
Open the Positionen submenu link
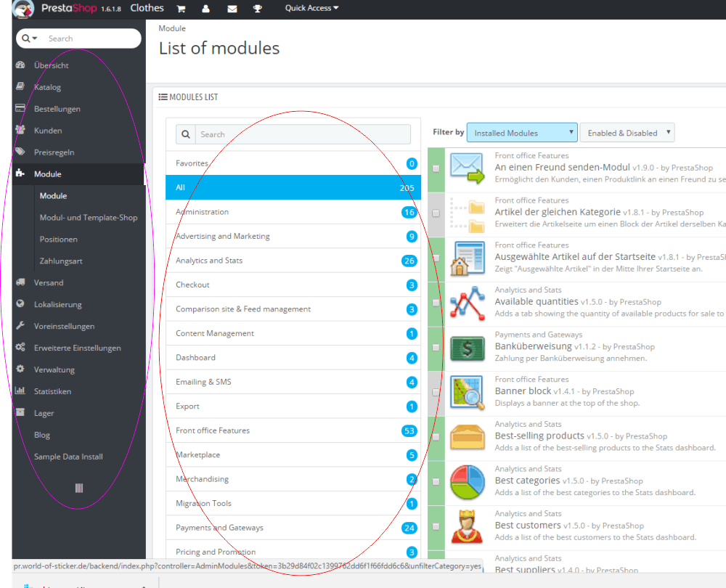click(x=58, y=240)
